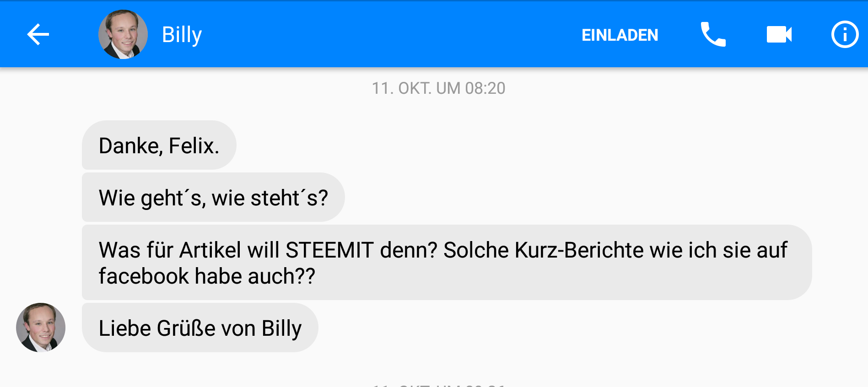Select the "Danke, Felix." message bubble

click(x=159, y=145)
